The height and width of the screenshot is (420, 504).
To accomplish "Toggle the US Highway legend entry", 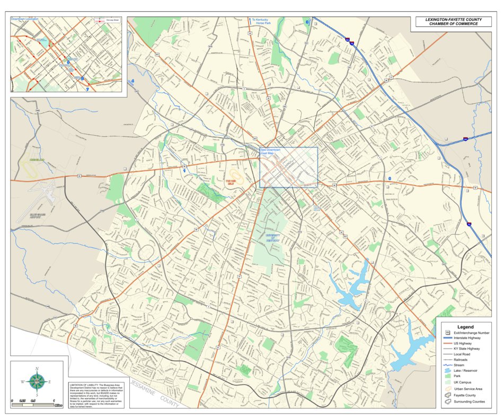I will point(448,343).
